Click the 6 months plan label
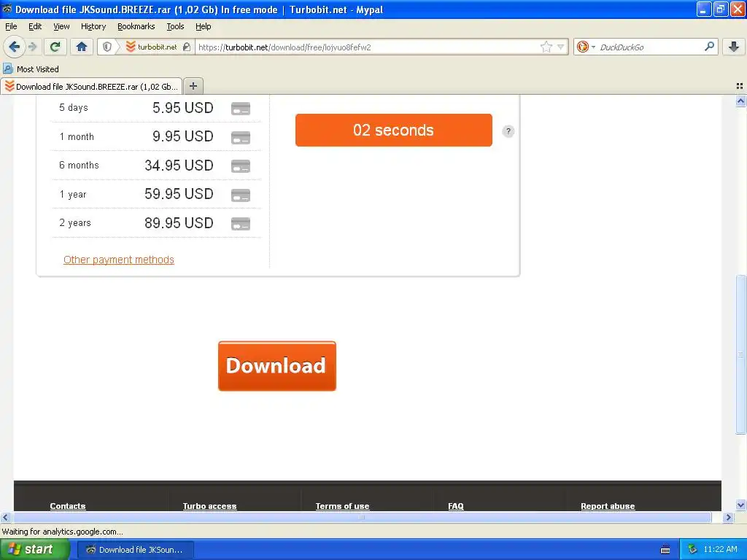This screenshot has width=747, height=560. pyautogui.click(x=79, y=166)
